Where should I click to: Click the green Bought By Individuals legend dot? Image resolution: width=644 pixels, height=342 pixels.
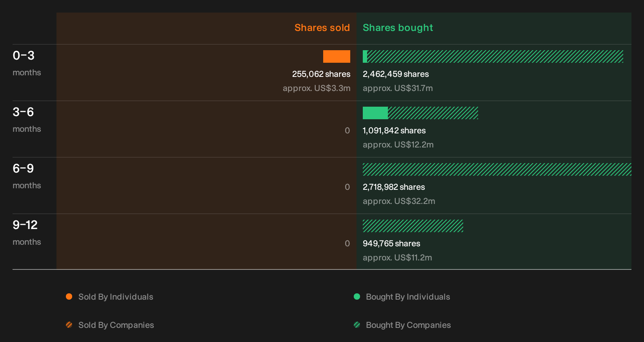(357, 297)
